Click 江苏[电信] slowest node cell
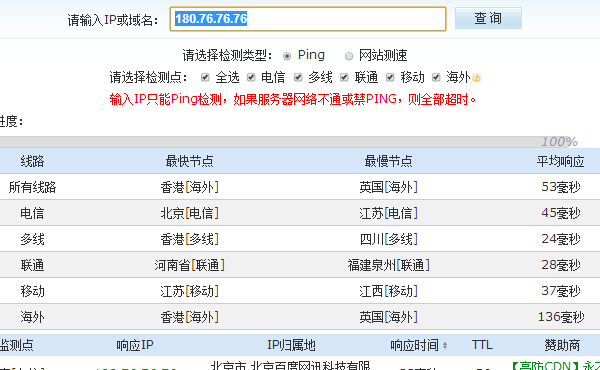This screenshot has height=370, width=600. tap(388, 213)
